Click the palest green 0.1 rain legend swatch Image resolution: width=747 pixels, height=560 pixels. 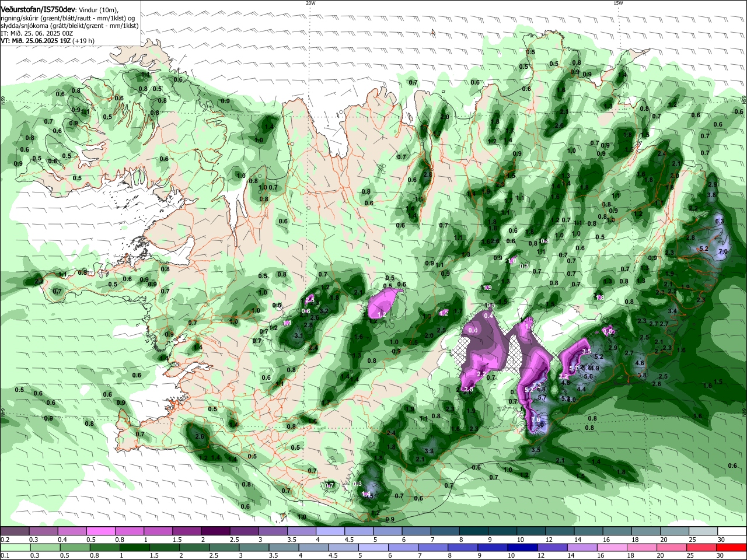coord(16,548)
